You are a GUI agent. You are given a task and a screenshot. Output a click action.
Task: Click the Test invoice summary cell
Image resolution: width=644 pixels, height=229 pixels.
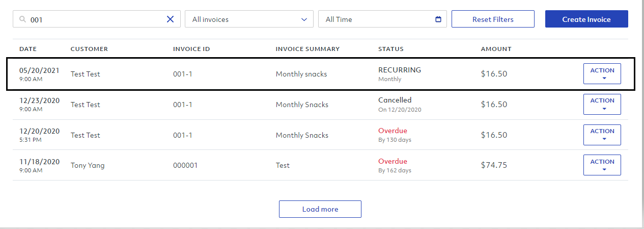click(283, 165)
